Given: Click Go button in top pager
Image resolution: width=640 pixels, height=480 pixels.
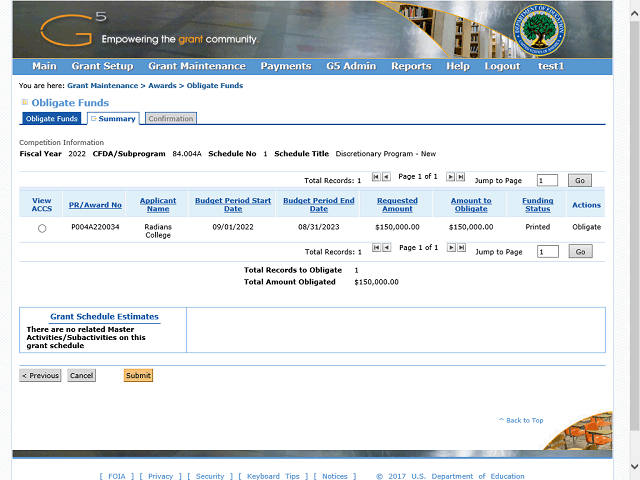Looking at the screenshot, I should pos(580,180).
